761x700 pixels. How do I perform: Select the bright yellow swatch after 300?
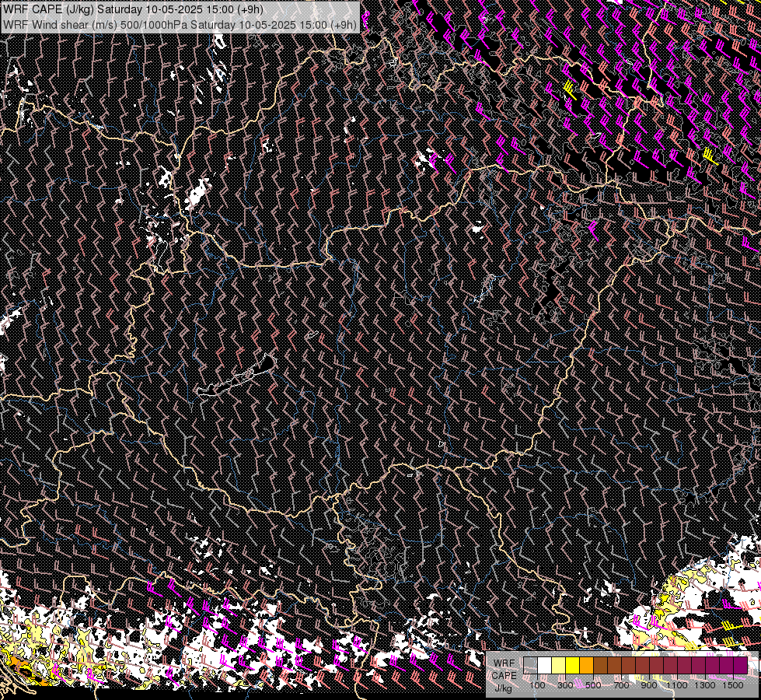[x=573, y=665]
